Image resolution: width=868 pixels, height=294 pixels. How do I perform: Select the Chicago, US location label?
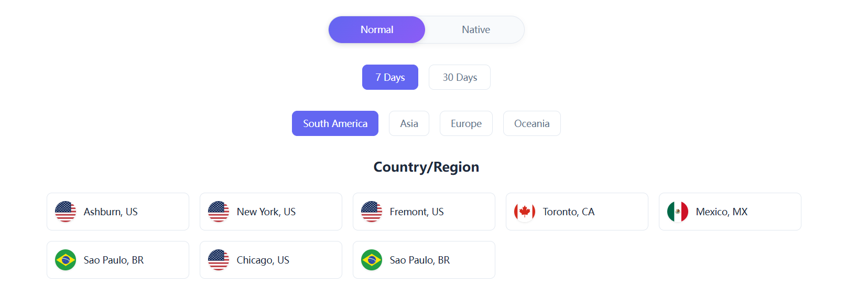pos(263,260)
